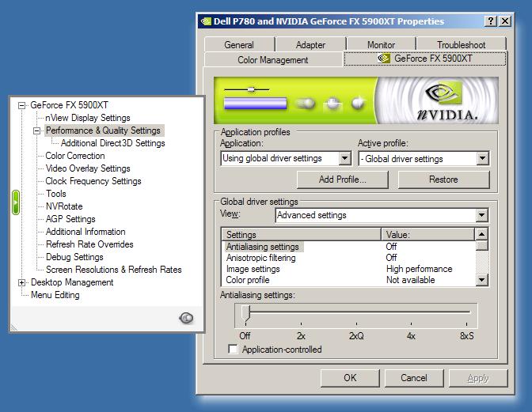Viewport: 532px width, 412px height.
Task: Switch to the Monitor tab
Action: pos(381,45)
